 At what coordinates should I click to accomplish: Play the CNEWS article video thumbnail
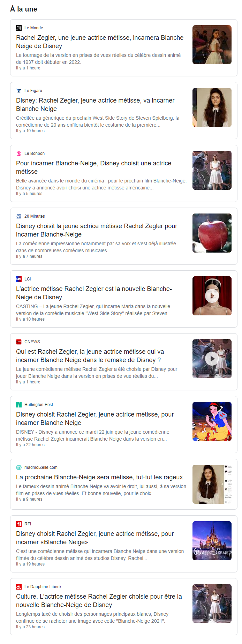point(212,359)
